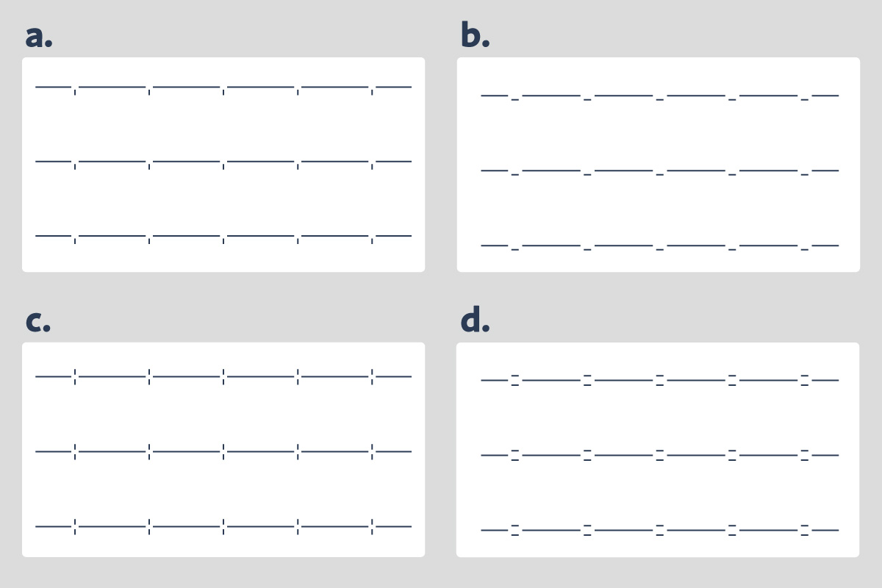Image resolution: width=882 pixels, height=588 pixels.
Task: Choose the white pattern box under label a
Action: 223,198
